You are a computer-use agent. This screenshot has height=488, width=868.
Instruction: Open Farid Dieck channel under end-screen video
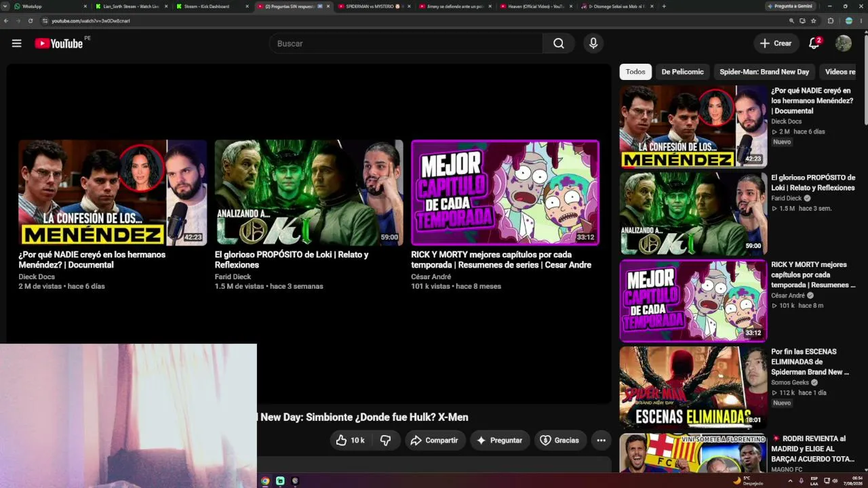(x=233, y=277)
